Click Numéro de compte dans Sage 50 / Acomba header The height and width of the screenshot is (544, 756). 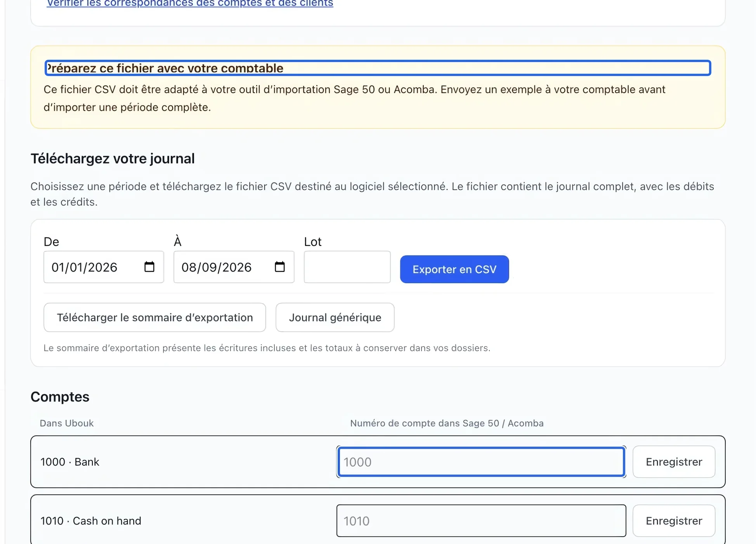coord(447,423)
